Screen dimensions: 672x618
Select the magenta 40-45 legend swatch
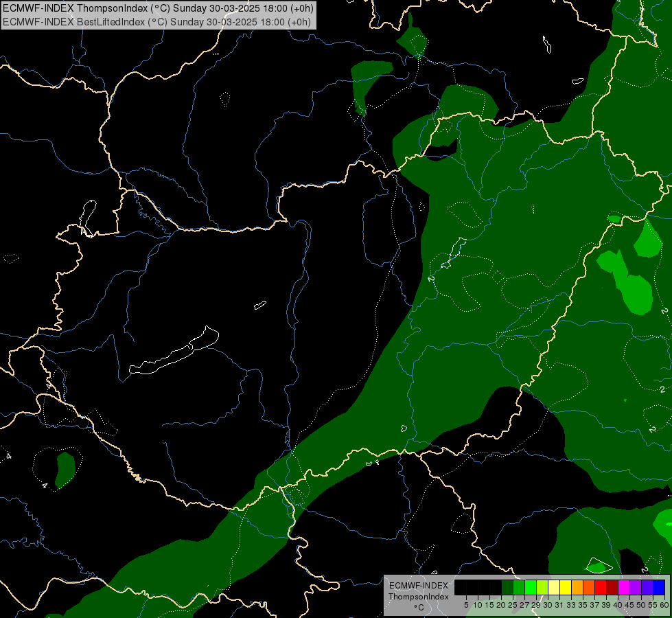[x=624, y=587]
